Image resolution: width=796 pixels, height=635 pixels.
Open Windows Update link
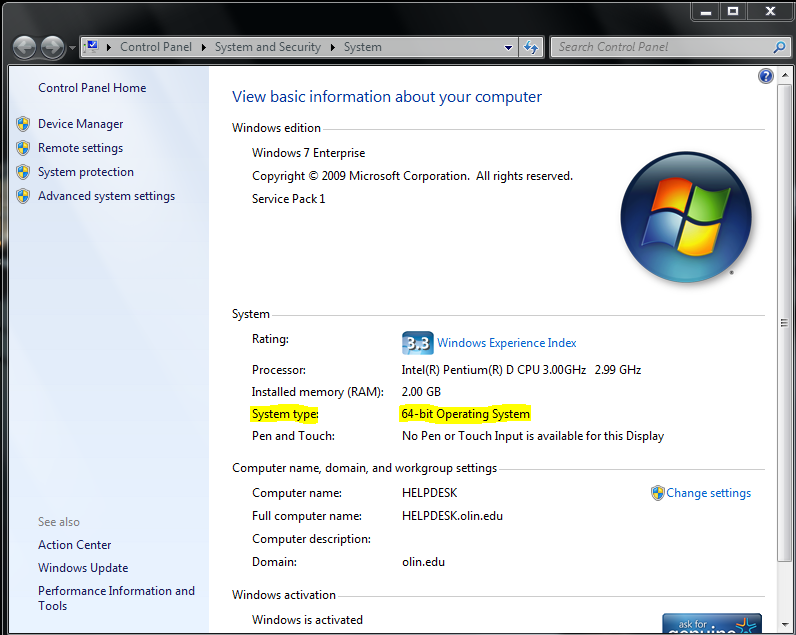[83, 567]
